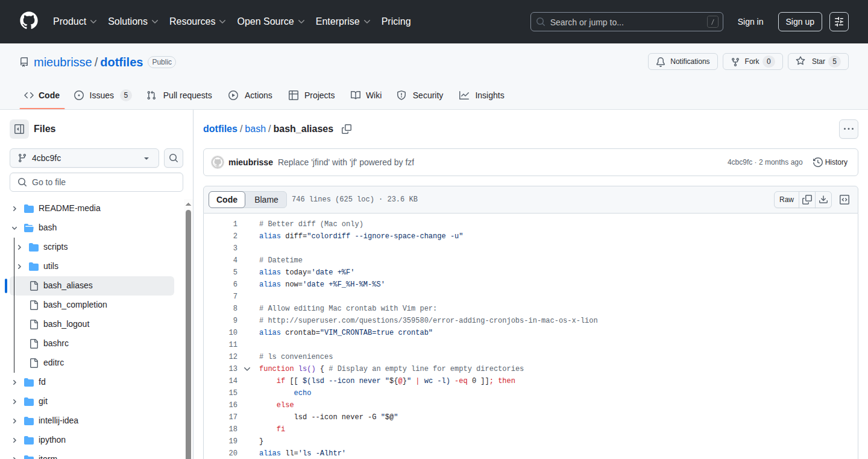Open the bashrc file in tree
Viewport: 868px width, 459px height.
click(x=56, y=343)
